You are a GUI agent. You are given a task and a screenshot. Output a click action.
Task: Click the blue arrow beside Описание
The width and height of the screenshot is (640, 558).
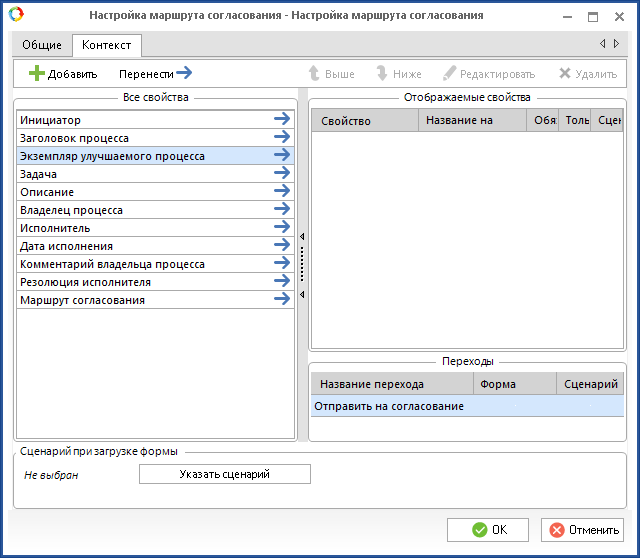(x=282, y=192)
